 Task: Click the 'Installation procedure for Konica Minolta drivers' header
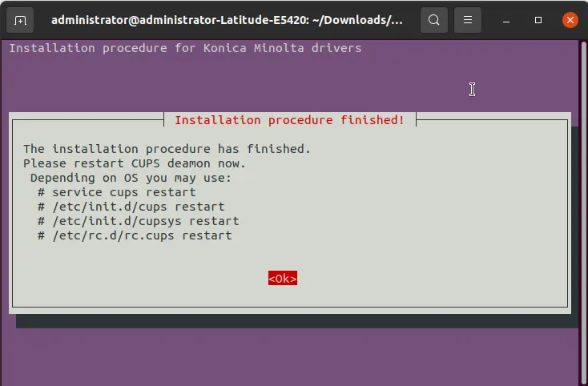tap(185, 48)
